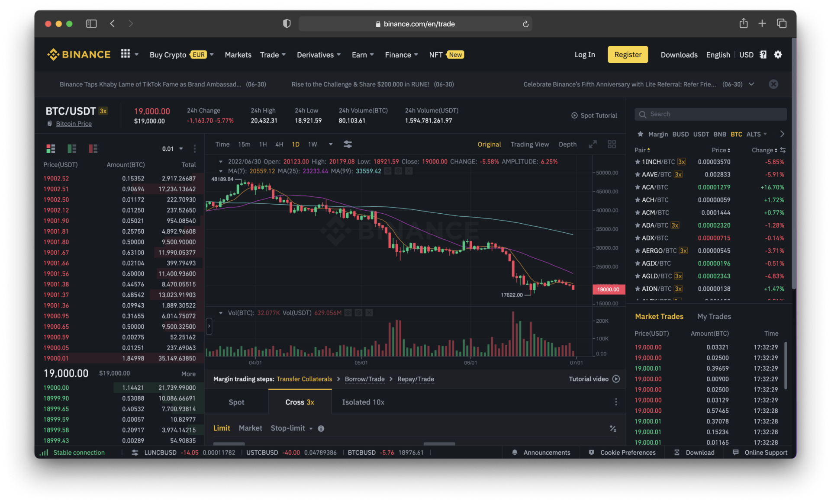
Task: Show buy orders only in order book
Action: click(x=72, y=149)
